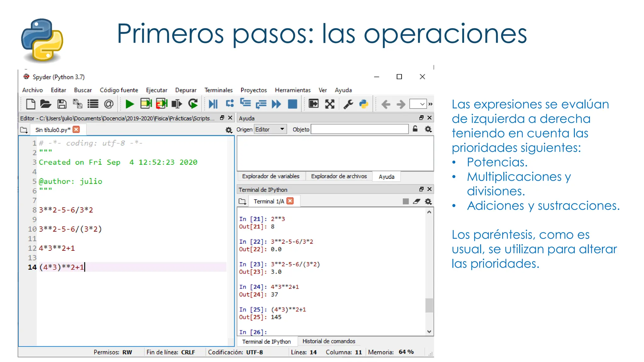Select the Terminal de IPython bottom tab
Viewport: 644px width, 362px height.
[x=266, y=342]
